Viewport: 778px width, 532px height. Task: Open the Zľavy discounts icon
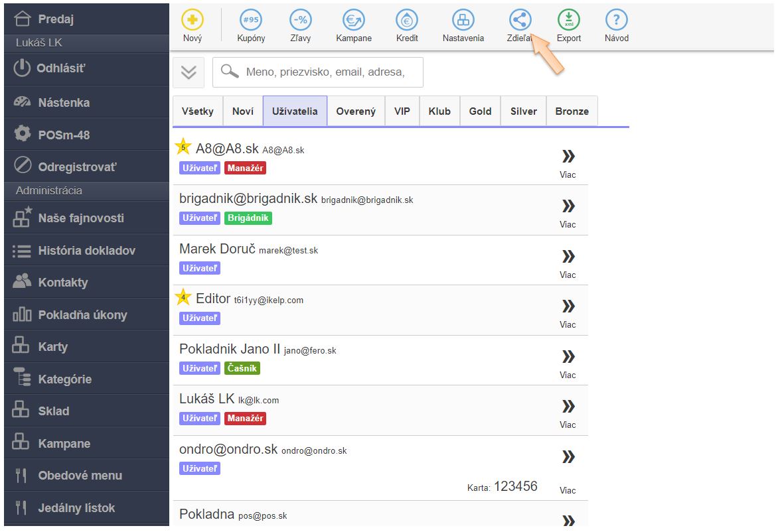pos(301,20)
